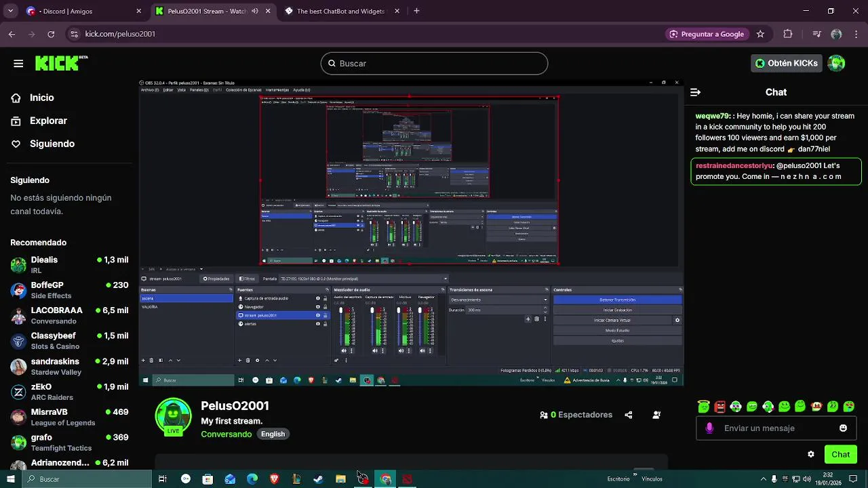Open chat settings gear icon
Image resolution: width=868 pixels, height=488 pixels.
(811, 454)
